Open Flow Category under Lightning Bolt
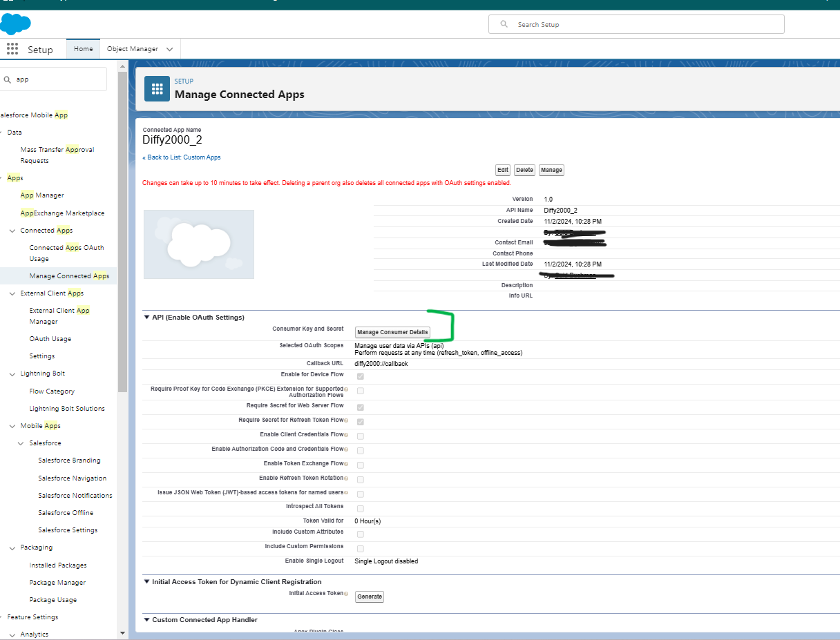 coord(52,391)
